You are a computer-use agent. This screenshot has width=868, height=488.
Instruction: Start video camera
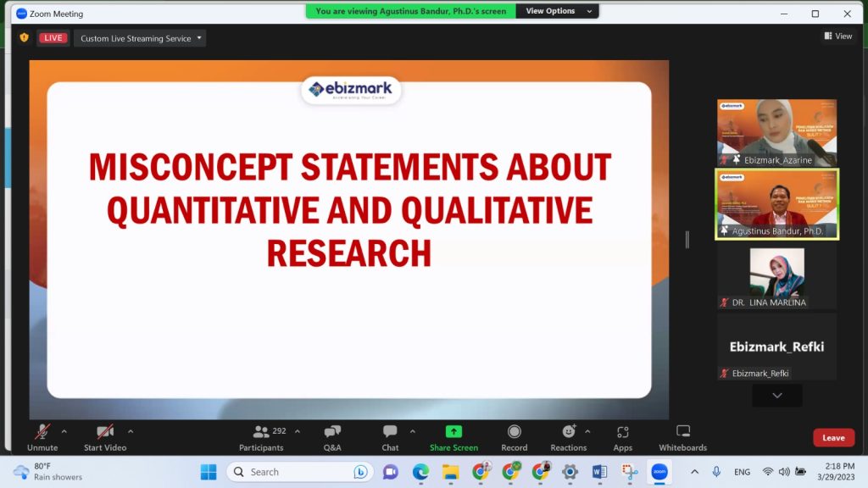[105, 437]
